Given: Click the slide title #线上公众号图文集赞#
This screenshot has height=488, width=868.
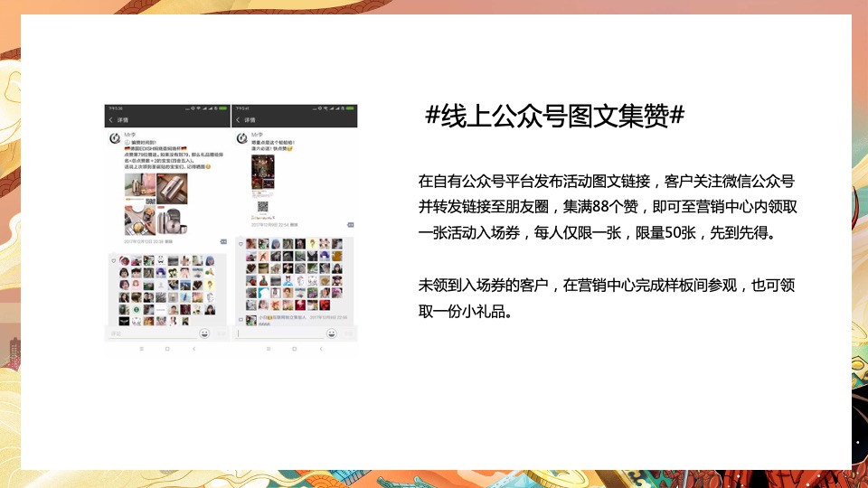Looking at the screenshot, I should pos(554,117).
